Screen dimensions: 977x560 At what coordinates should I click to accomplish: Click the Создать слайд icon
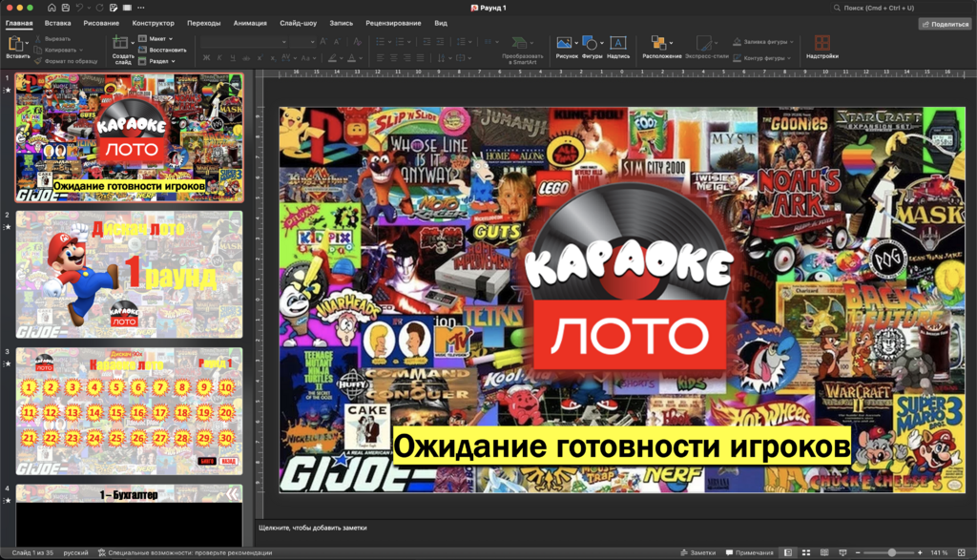[120, 43]
